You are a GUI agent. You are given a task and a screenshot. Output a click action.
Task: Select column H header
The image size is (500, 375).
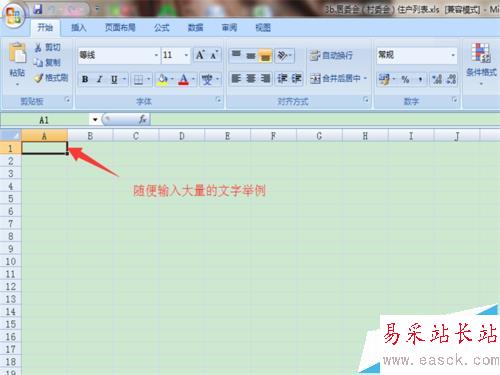[365, 136]
